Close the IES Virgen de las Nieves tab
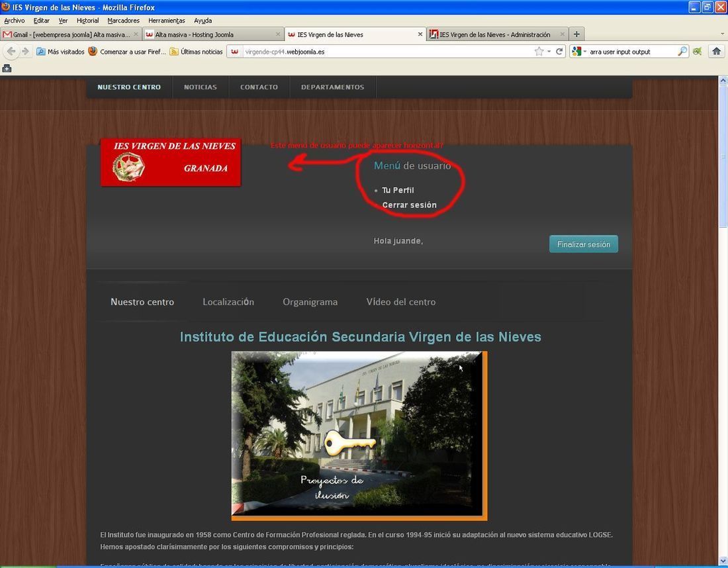 [x=420, y=34]
